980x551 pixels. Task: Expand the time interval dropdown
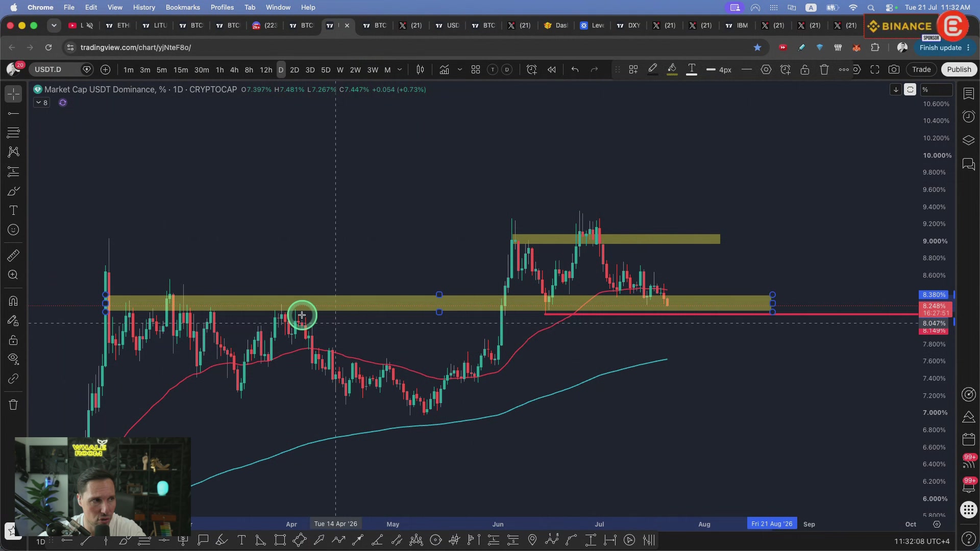400,70
